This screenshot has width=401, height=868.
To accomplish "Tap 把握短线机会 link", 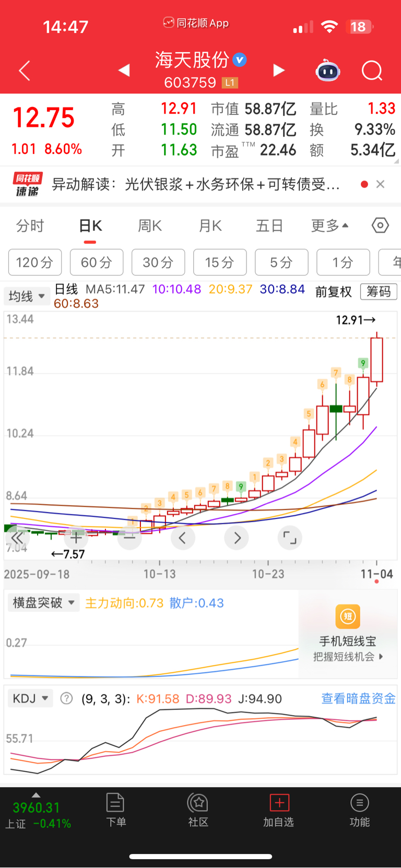I will 348,657.
